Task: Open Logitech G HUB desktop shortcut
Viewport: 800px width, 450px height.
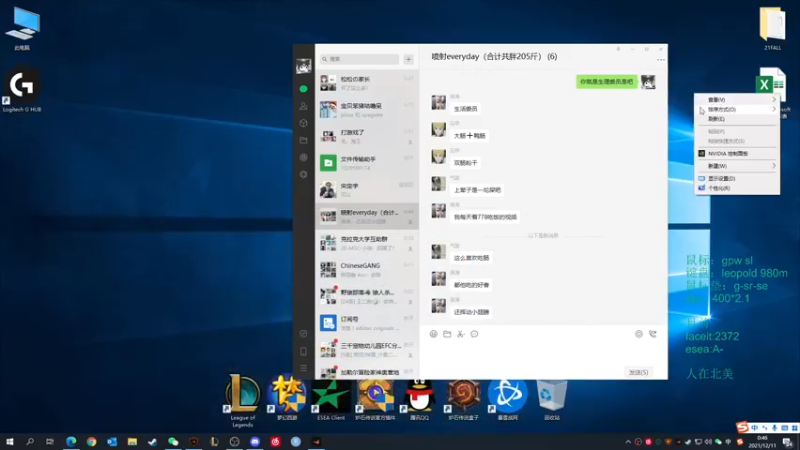Action: (22, 90)
